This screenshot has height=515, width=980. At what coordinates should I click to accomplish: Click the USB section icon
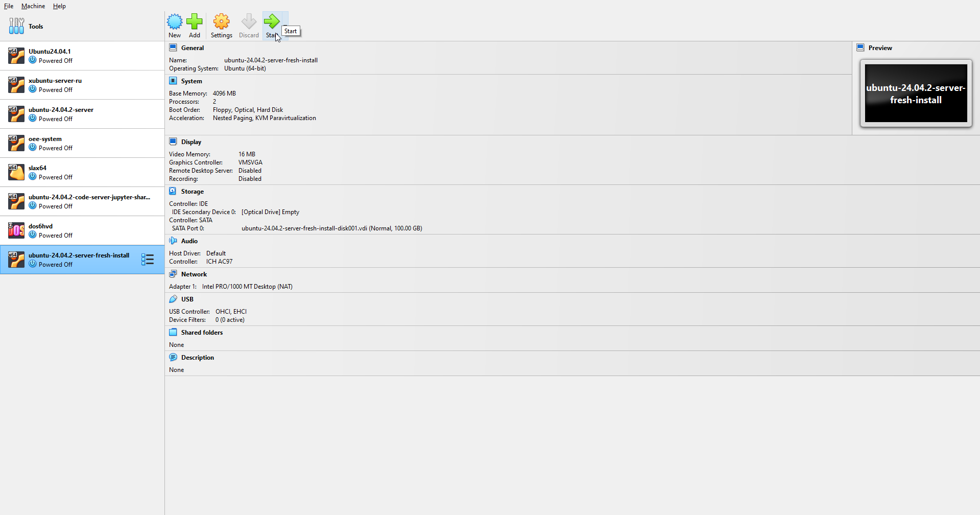173,299
